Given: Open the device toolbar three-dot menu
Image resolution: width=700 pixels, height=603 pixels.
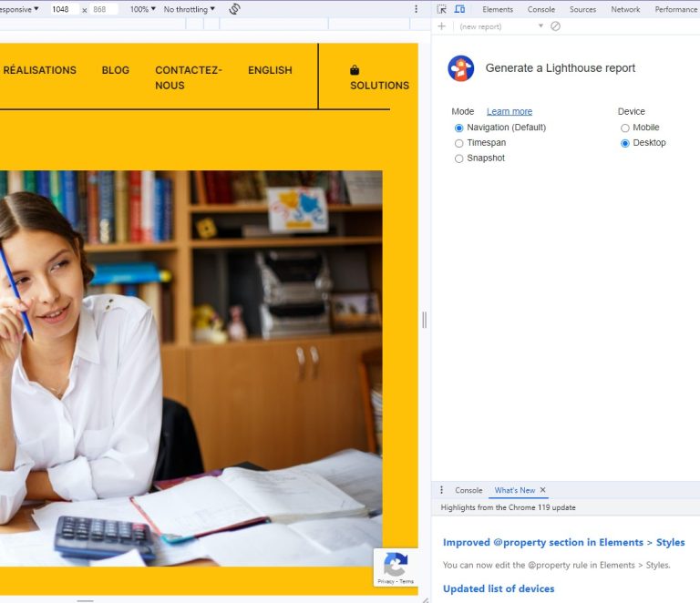Looking at the screenshot, I should coord(416,9).
